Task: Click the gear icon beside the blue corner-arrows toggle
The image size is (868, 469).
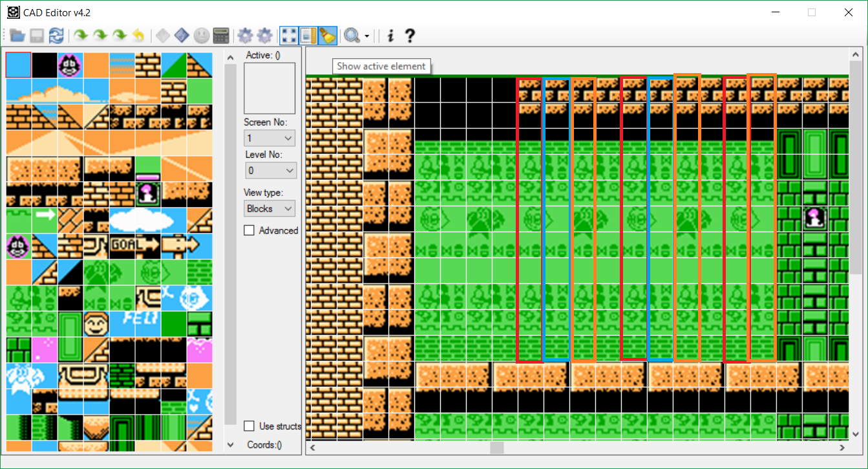Action: coord(265,36)
